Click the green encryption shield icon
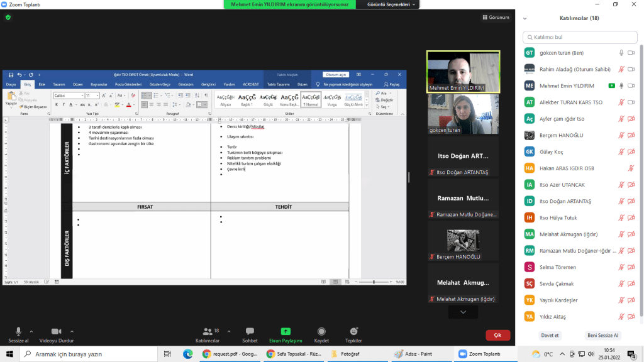The height and width of the screenshot is (362, 644). click(8, 18)
